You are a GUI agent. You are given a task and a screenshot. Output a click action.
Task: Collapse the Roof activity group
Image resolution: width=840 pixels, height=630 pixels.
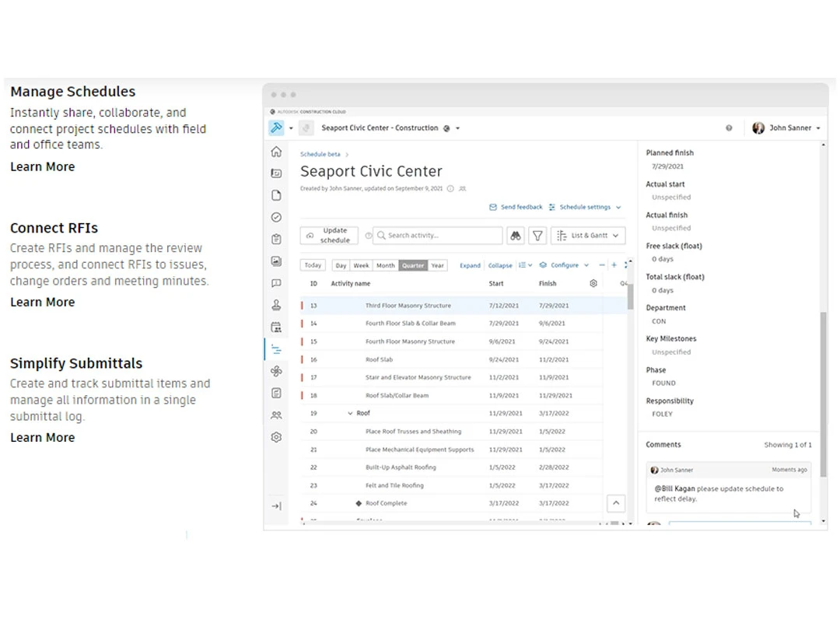pos(350,414)
